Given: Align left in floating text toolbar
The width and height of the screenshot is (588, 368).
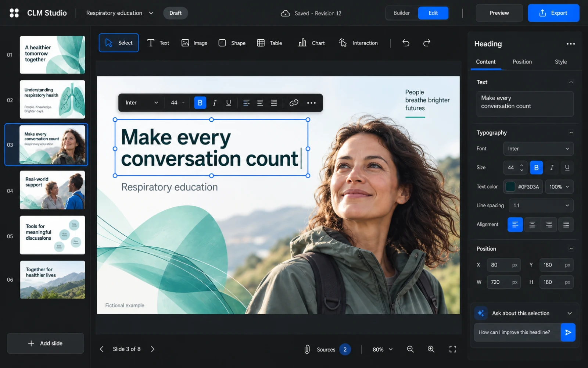Looking at the screenshot, I should click(x=246, y=103).
